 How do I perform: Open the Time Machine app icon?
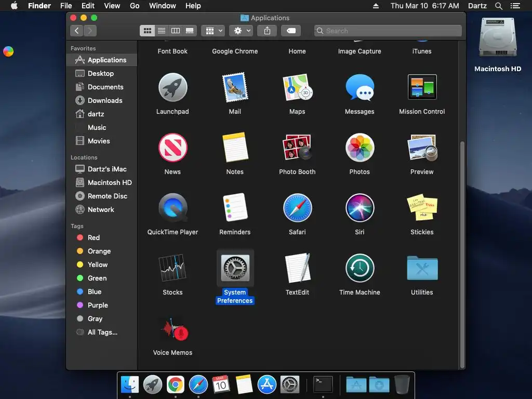[x=360, y=268]
